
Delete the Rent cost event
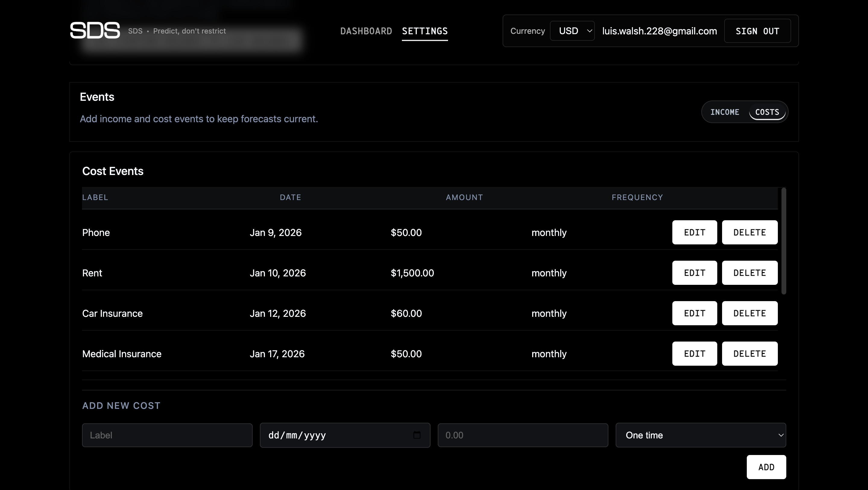[750, 273]
